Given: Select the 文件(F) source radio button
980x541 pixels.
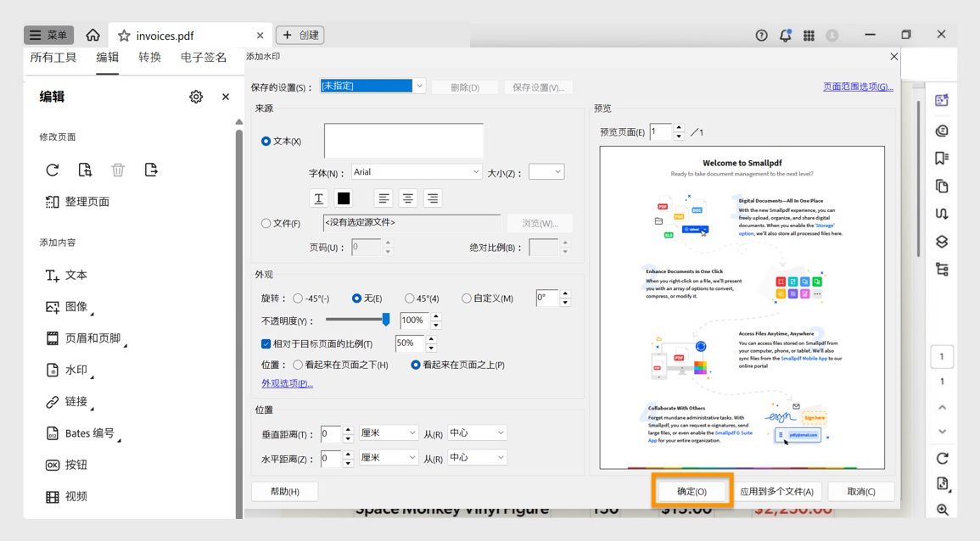Looking at the screenshot, I should (x=266, y=223).
